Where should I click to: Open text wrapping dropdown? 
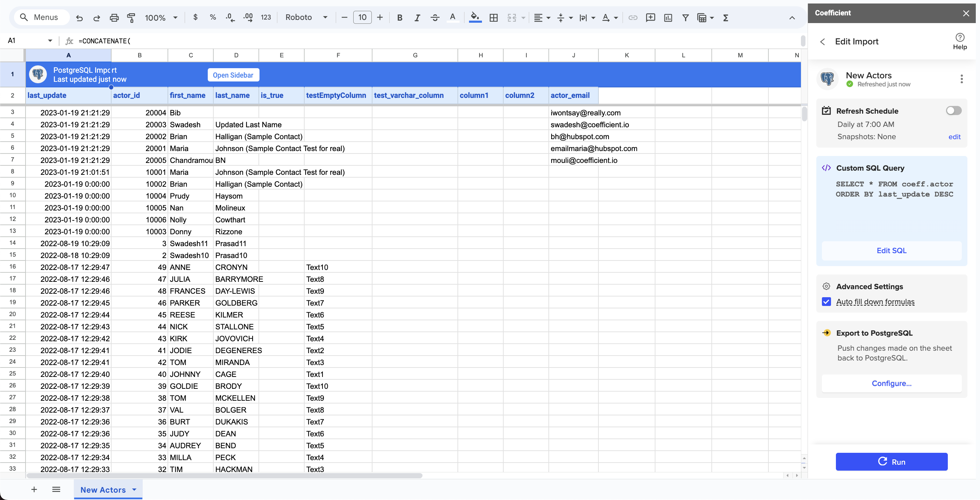(587, 17)
